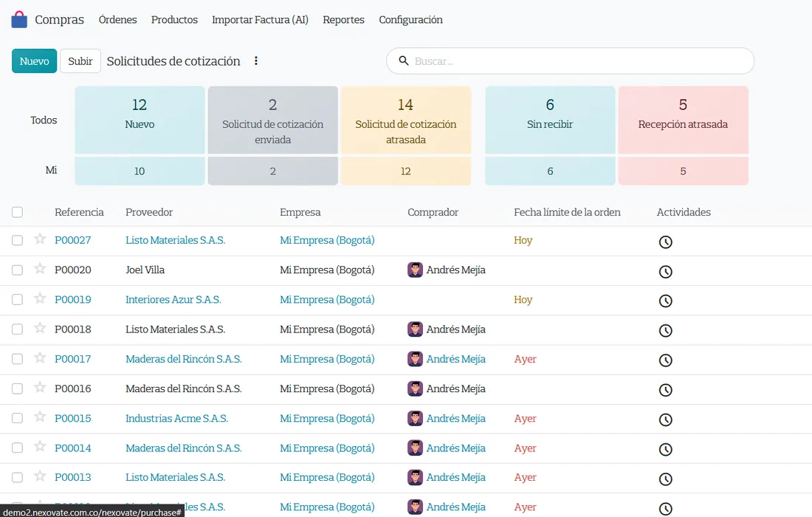
Task: Open the Productos menu
Action: (x=174, y=20)
